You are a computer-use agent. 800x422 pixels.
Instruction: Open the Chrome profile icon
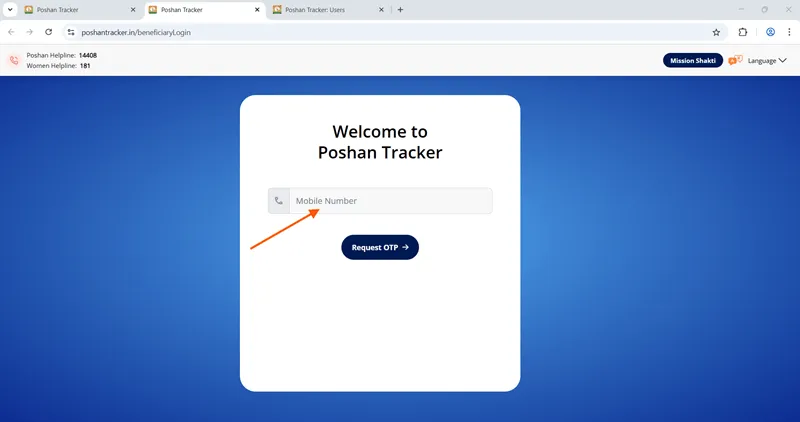pyautogui.click(x=770, y=32)
